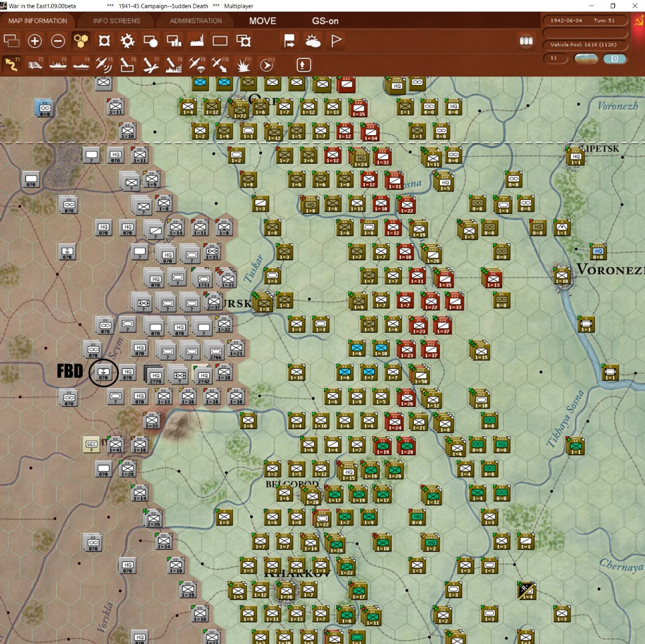
Task: Show weather with the sun-cloud icon
Action: pyautogui.click(x=313, y=41)
